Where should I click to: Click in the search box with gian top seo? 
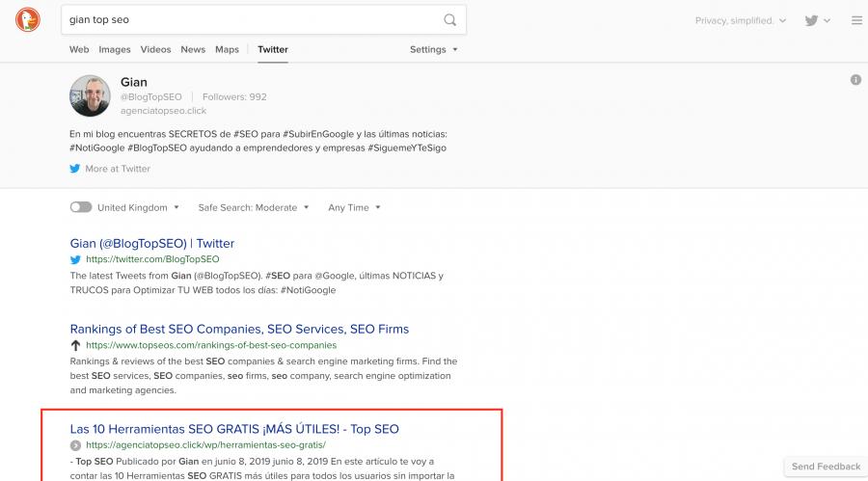coord(251,20)
